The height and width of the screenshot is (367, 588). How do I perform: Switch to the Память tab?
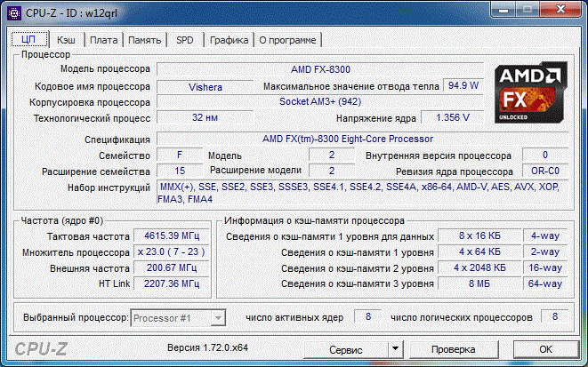144,40
